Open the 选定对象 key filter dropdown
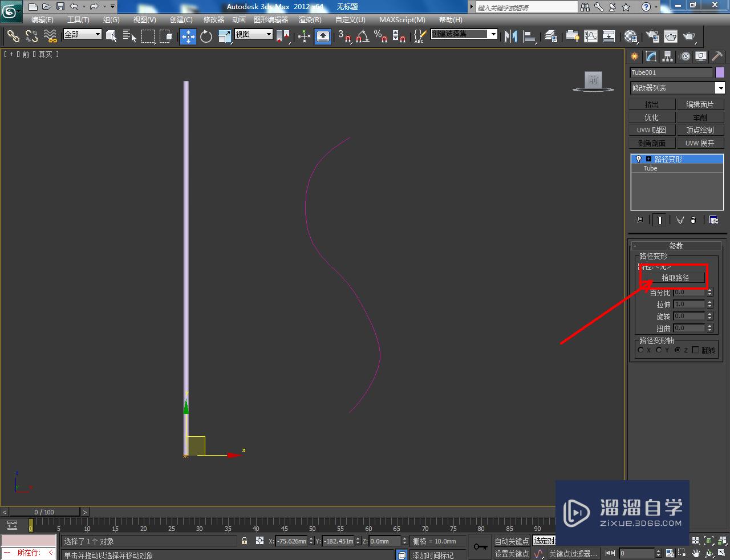 pyautogui.click(x=544, y=541)
